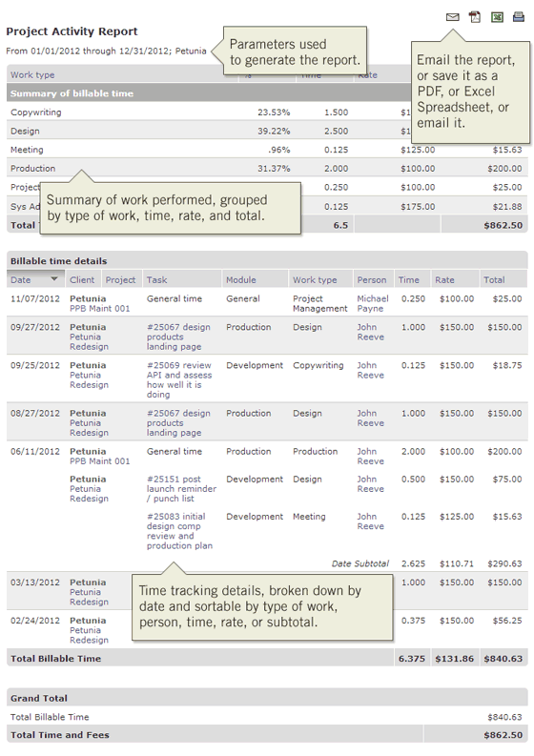Sort details by Work type header
The image size is (534, 756).
(315, 279)
